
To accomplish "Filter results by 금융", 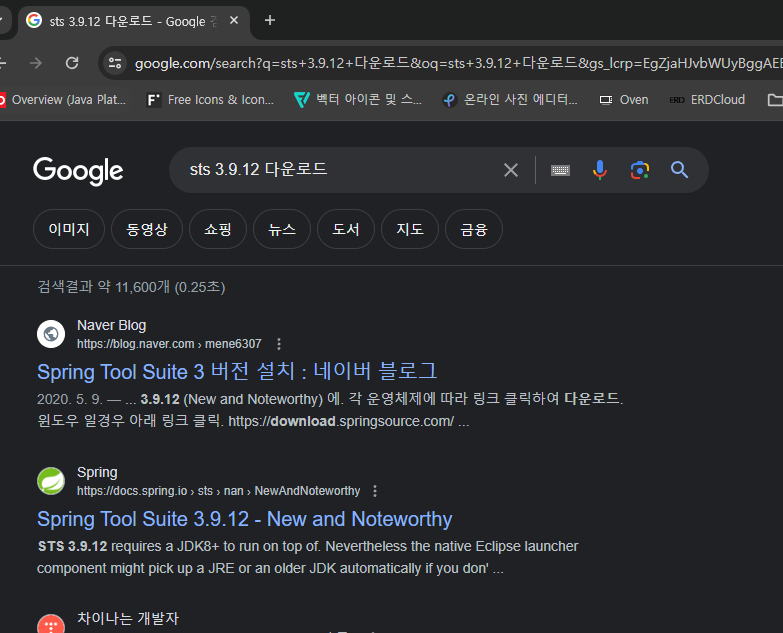I will [473, 229].
